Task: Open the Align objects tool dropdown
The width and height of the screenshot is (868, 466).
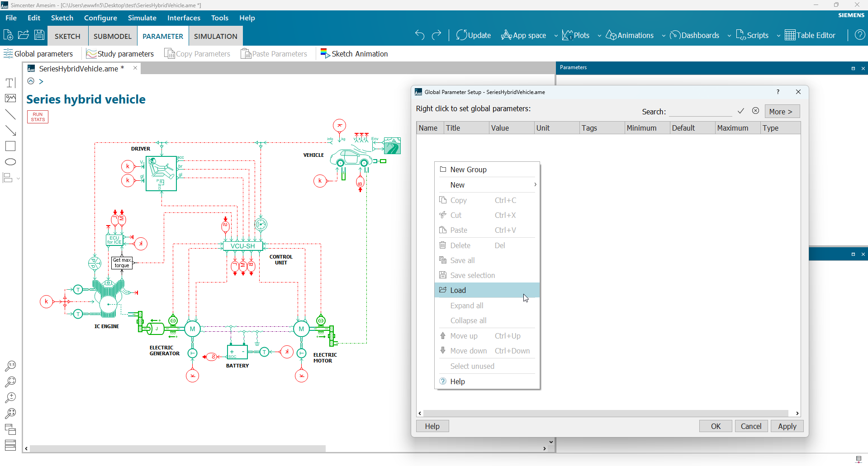Action: (x=12, y=178)
